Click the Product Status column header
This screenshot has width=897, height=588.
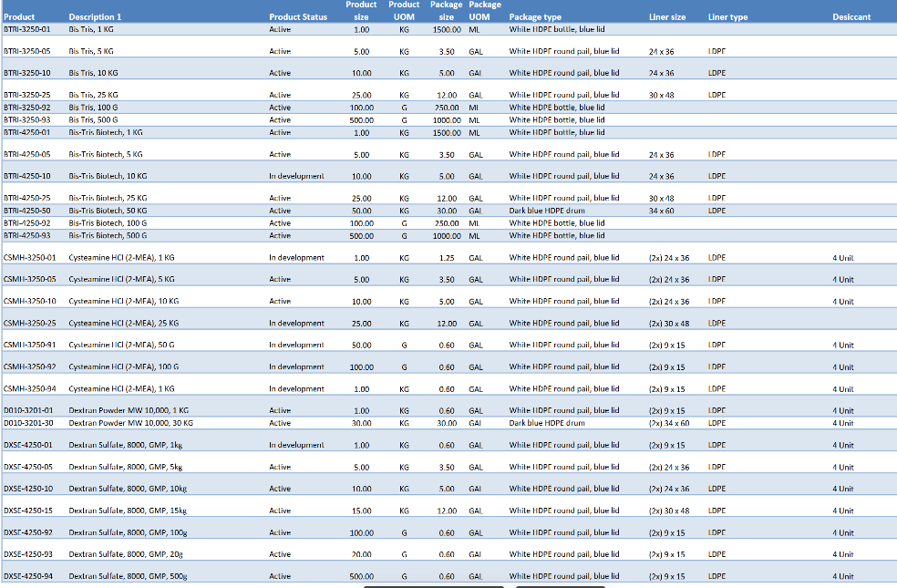coord(298,17)
